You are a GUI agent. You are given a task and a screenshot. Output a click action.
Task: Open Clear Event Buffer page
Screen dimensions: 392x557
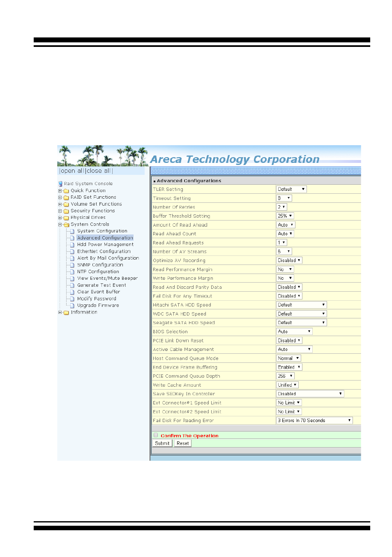click(x=99, y=292)
